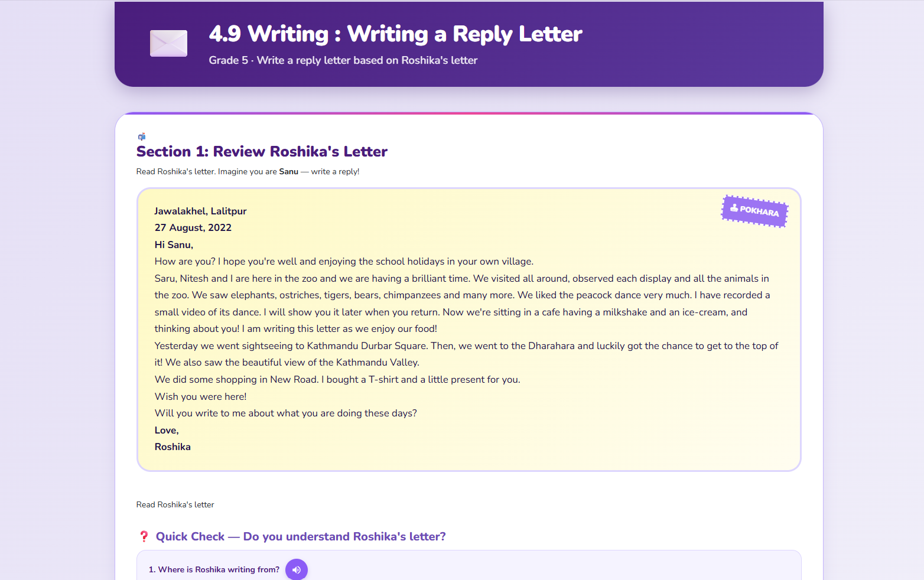Click the 'Section 1: Review Roshika's Letter' heading
924x580 pixels.
coord(262,152)
